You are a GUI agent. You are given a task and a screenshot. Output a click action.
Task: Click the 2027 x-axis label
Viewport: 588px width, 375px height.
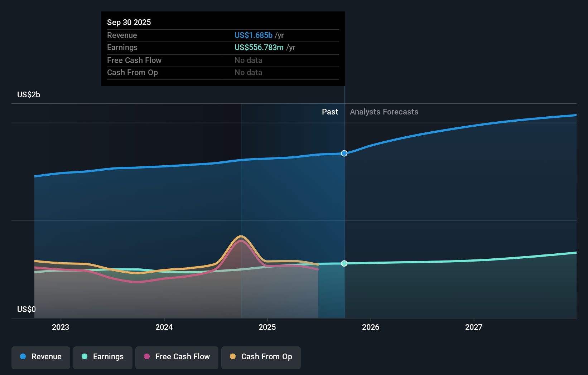(x=474, y=327)
